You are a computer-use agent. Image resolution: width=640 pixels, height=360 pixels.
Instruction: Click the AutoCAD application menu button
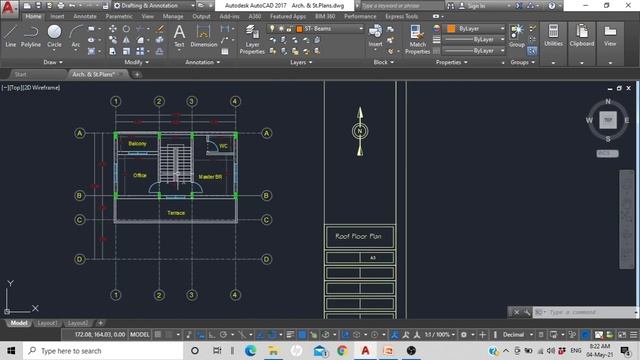[x=8, y=8]
